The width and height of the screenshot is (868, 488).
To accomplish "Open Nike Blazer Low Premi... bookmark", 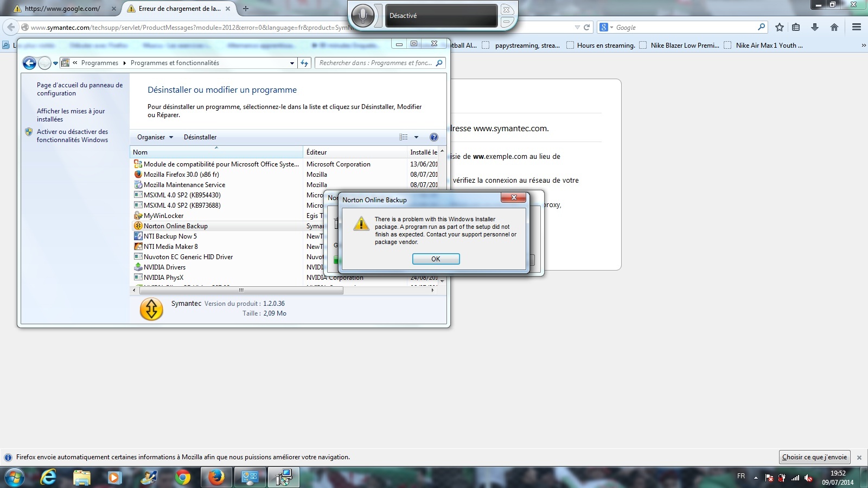I will tap(679, 46).
